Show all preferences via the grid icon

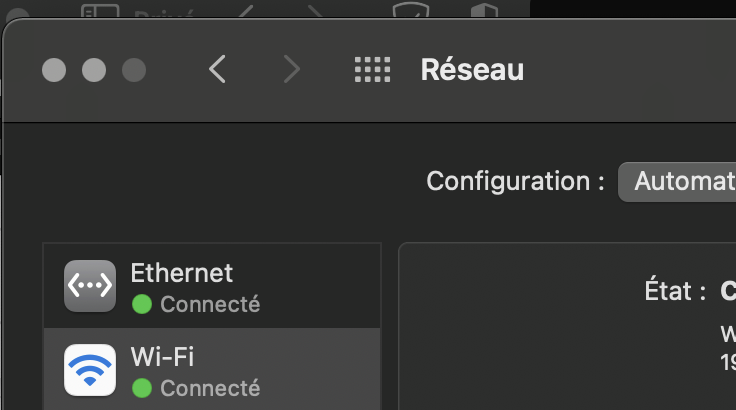point(372,69)
